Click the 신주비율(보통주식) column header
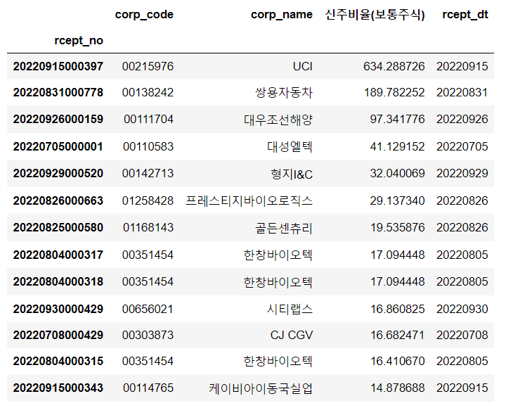 (375, 15)
